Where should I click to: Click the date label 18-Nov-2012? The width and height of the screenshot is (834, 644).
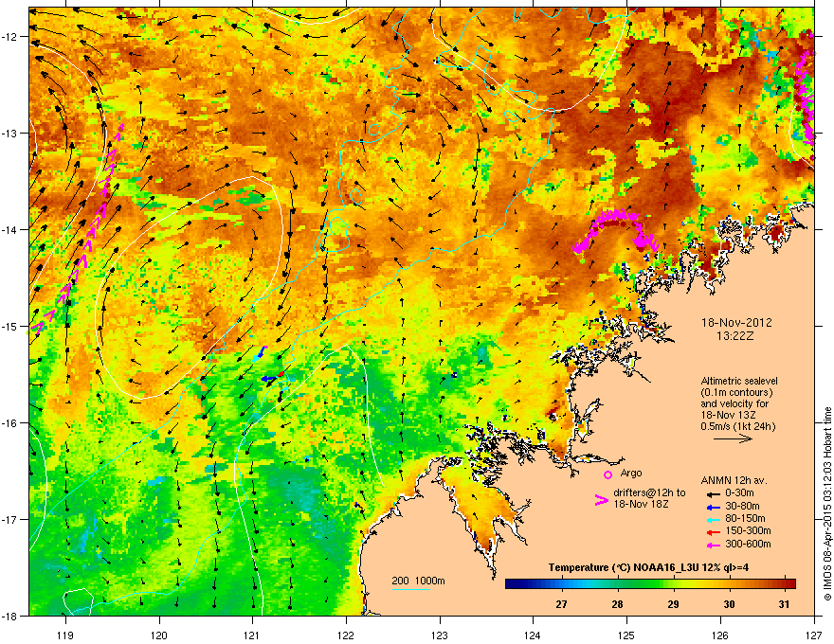[x=736, y=323]
